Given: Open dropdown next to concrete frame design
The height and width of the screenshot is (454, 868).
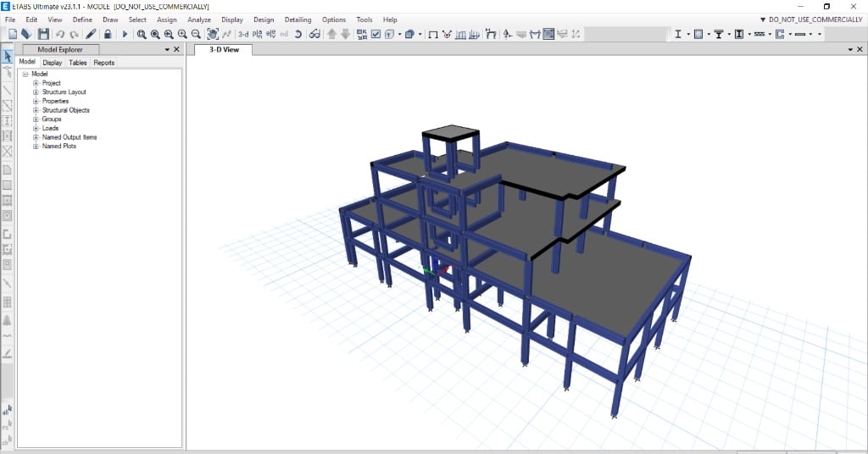Looking at the screenshot, I should (709, 34).
